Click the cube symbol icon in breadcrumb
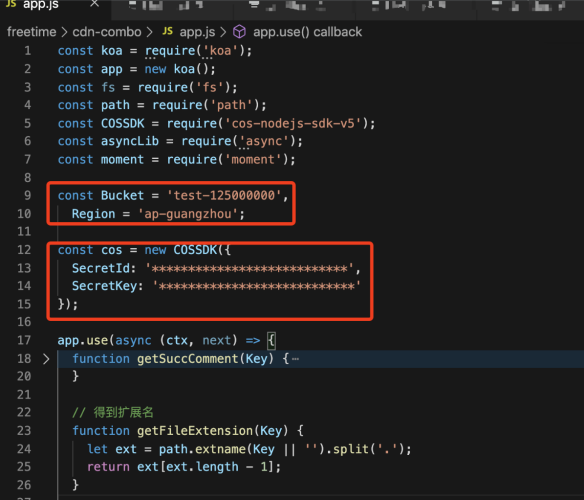This screenshot has height=500, width=584. pos(239,32)
